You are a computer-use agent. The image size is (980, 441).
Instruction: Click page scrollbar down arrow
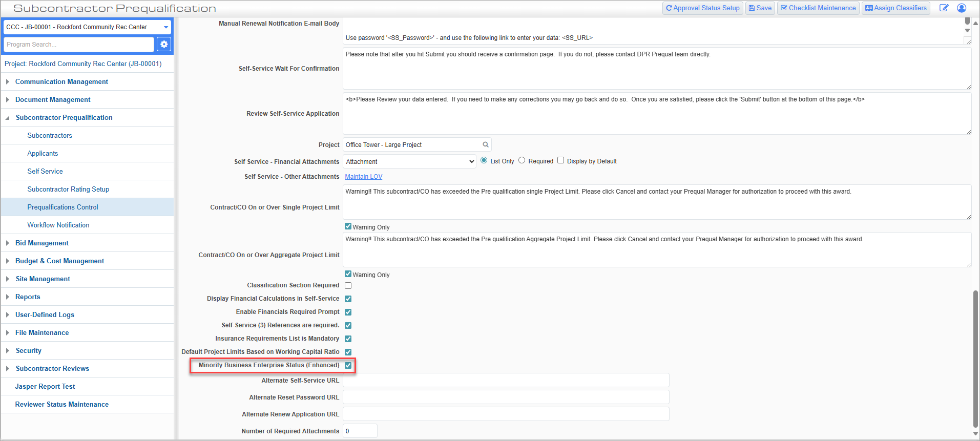coord(976,433)
